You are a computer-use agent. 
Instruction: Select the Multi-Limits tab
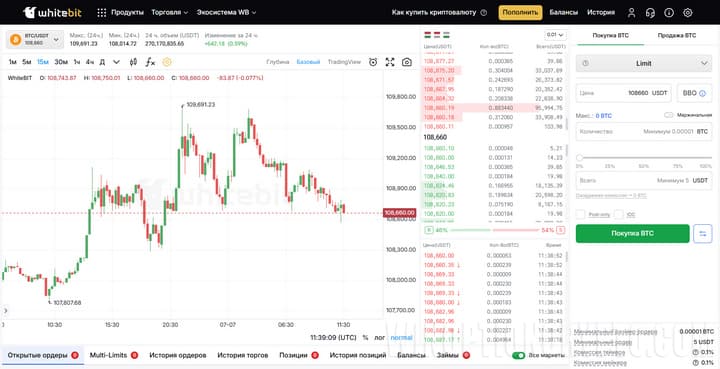coord(113,355)
